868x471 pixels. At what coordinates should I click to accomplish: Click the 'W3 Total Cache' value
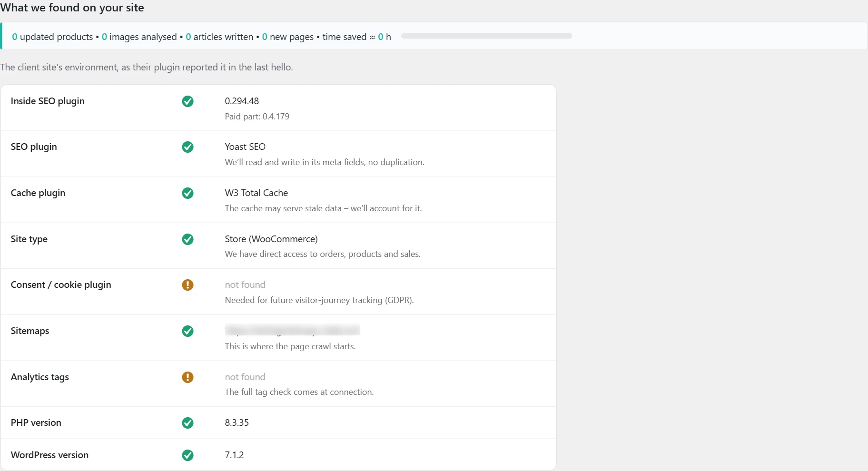point(256,193)
